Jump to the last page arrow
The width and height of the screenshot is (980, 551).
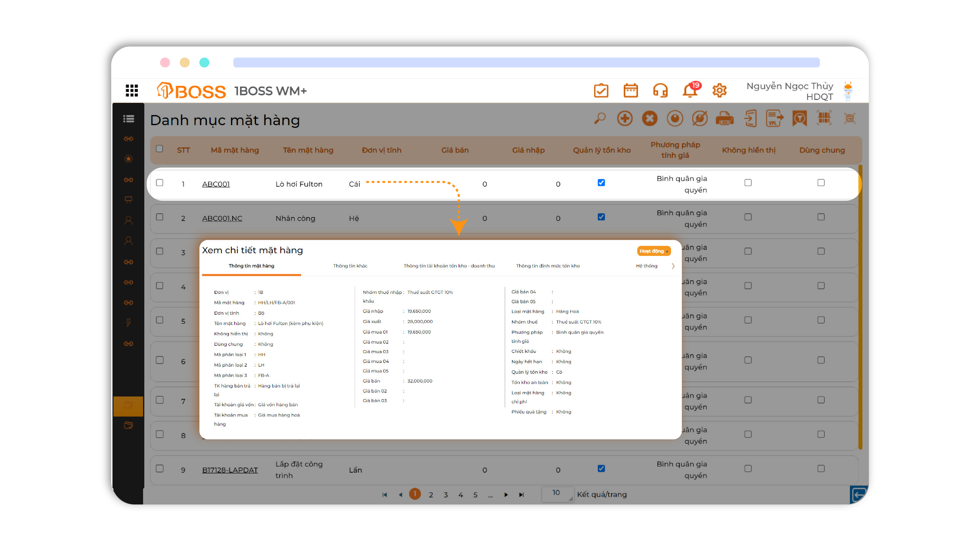click(x=521, y=495)
